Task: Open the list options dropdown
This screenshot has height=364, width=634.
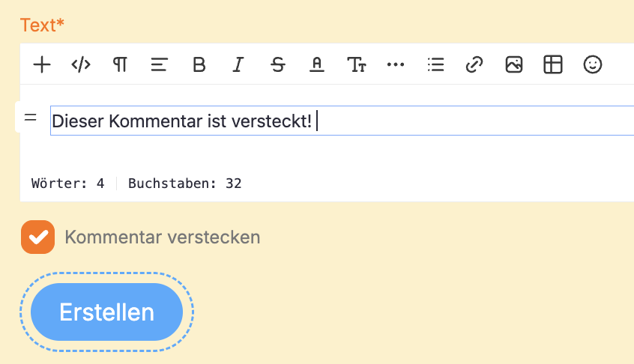Action: 435,65
